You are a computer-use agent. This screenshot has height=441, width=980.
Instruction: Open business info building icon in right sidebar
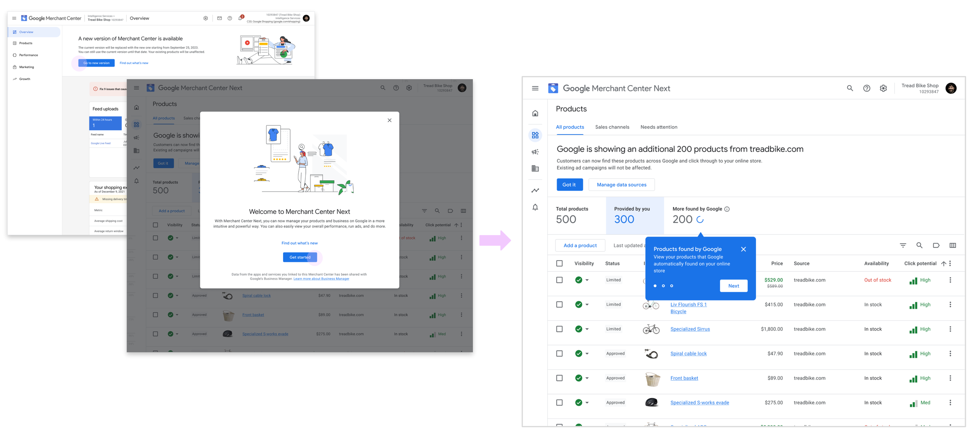[x=535, y=169]
